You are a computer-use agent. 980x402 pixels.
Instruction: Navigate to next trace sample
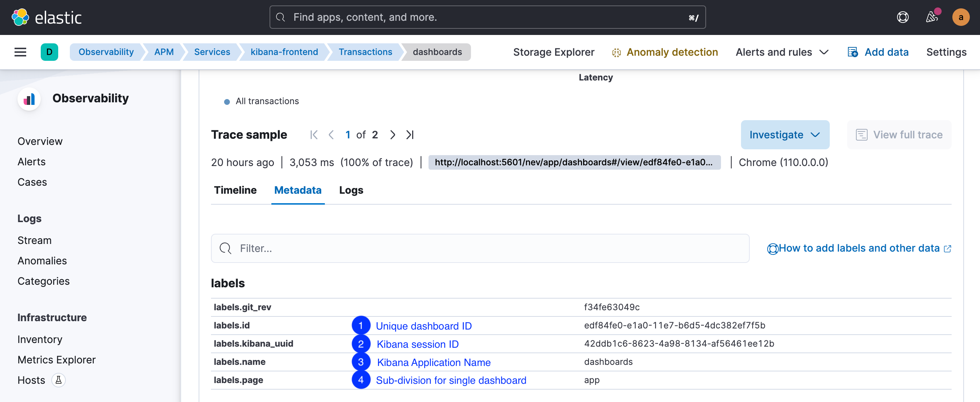[392, 134]
